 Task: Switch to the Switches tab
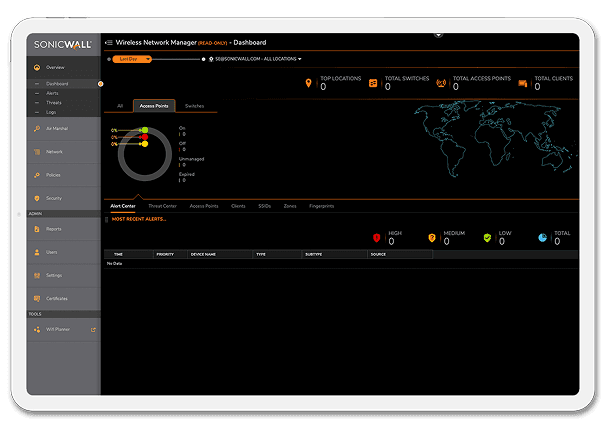point(194,105)
